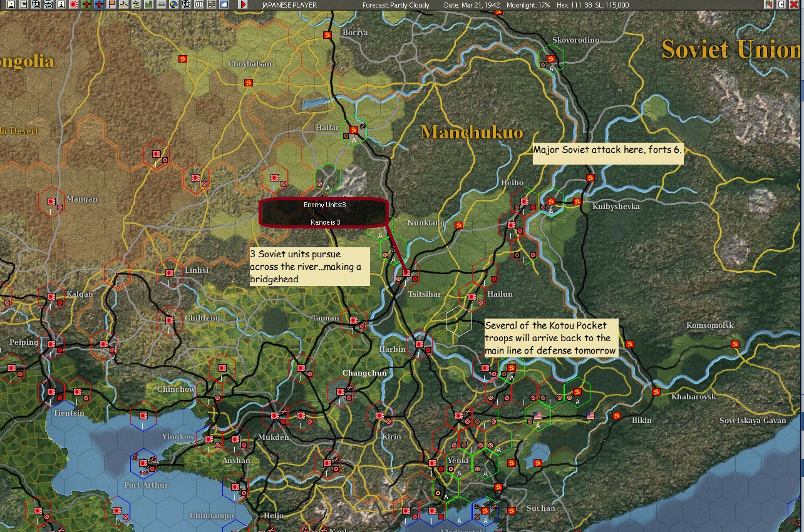Click the green and red flag icon
This screenshot has height=532, width=804.
click(x=768, y=4)
